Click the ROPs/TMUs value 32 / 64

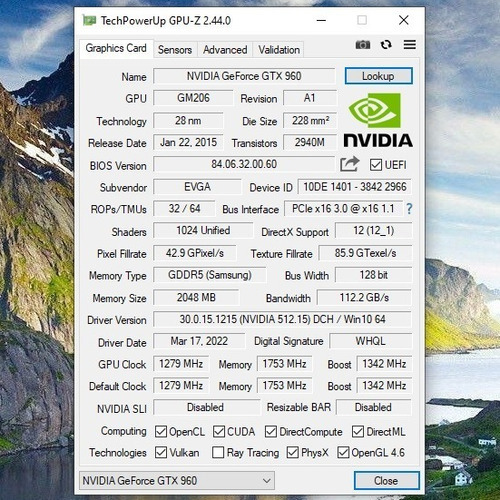(184, 209)
